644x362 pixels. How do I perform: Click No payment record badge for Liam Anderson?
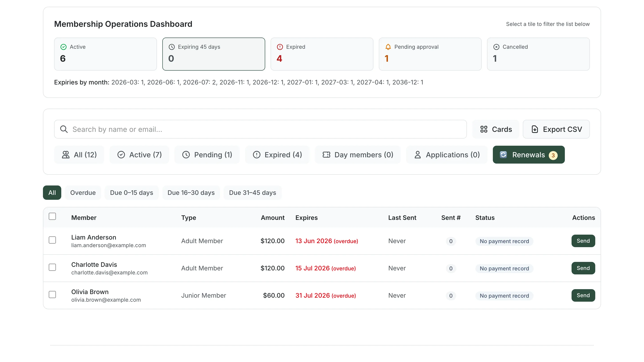(x=504, y=241)
